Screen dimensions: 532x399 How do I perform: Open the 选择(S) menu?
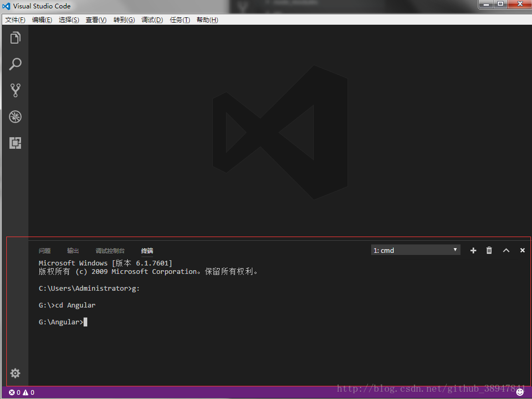coord(69,20)
